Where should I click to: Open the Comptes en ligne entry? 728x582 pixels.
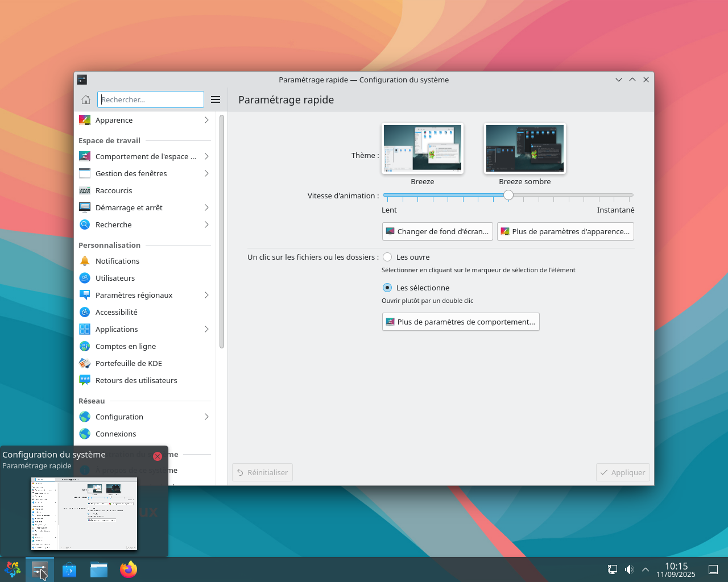pos(145,346)
